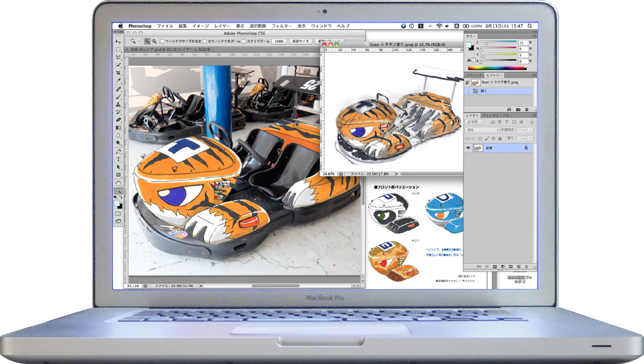Toggle lock position in Layers panel
This screenshot has width=644, height=364.
point(493,138)
